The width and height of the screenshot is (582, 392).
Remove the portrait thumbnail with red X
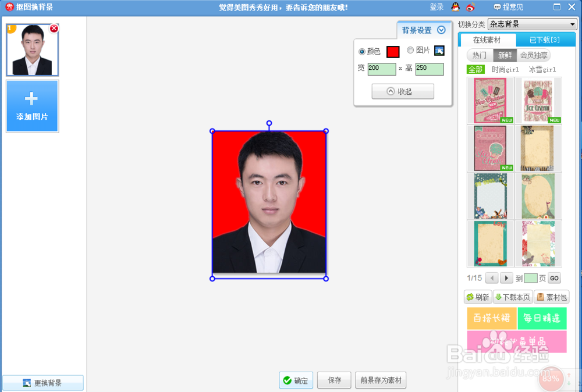[x=54, y=28]
